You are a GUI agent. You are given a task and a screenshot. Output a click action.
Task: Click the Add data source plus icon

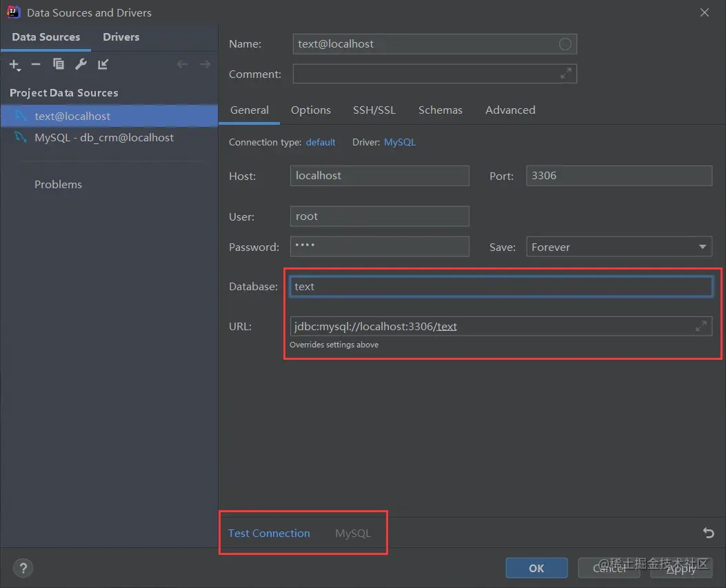pyautogui.click(x=14, y=65)
